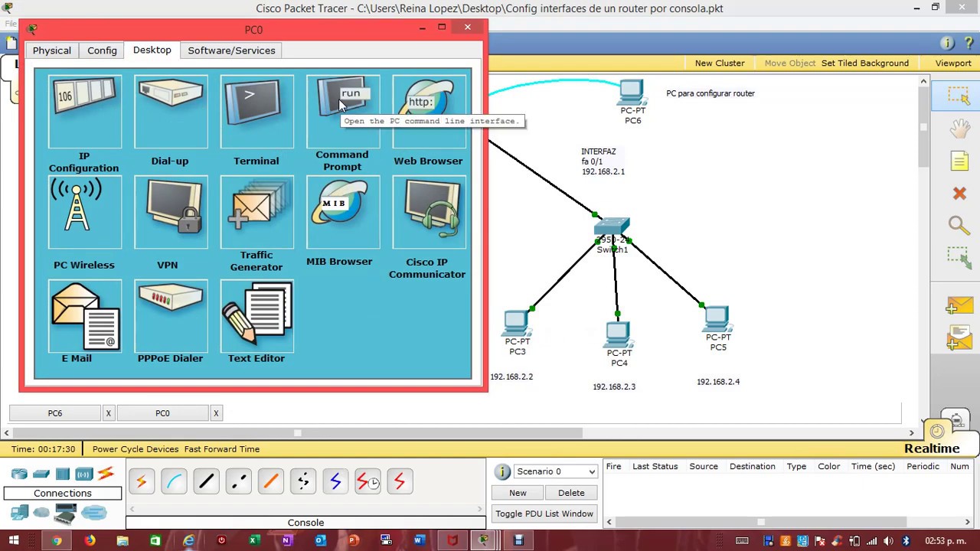Image resolution: width=980 pixels, height=551 pixels.
Task: Select the PC0 taskbar window button
Action: tap(162, 413)
